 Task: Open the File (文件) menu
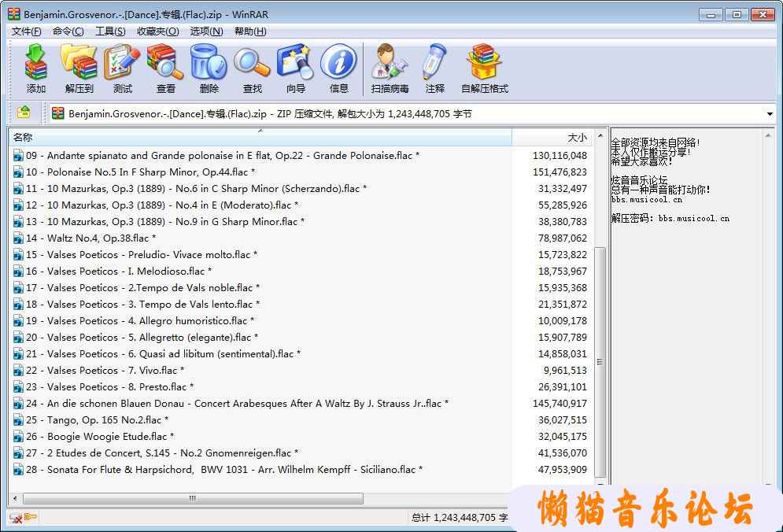coord(26,31)
